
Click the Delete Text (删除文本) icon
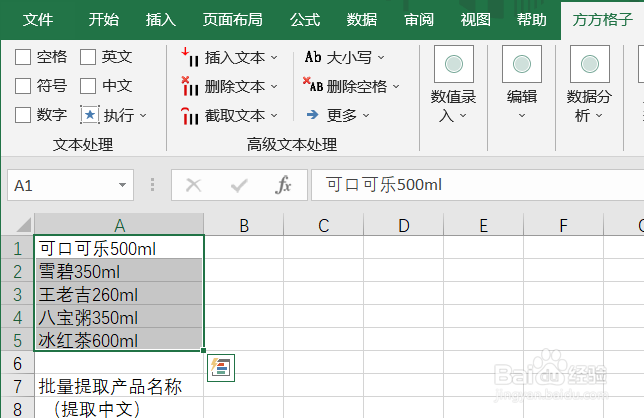click(190, 86)
